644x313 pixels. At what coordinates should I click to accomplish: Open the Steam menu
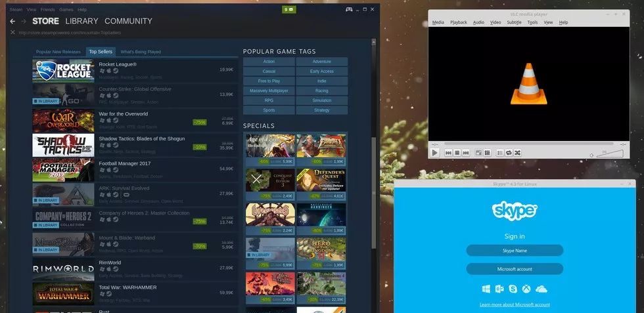[x=16, y=9]
